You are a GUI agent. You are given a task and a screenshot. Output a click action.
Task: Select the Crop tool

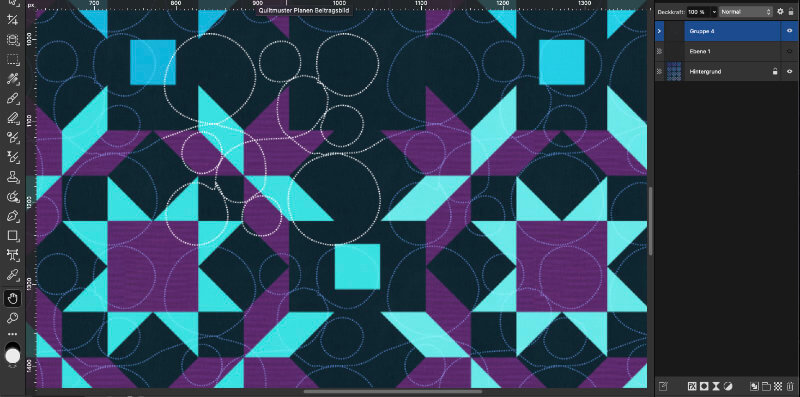point(12,20)
